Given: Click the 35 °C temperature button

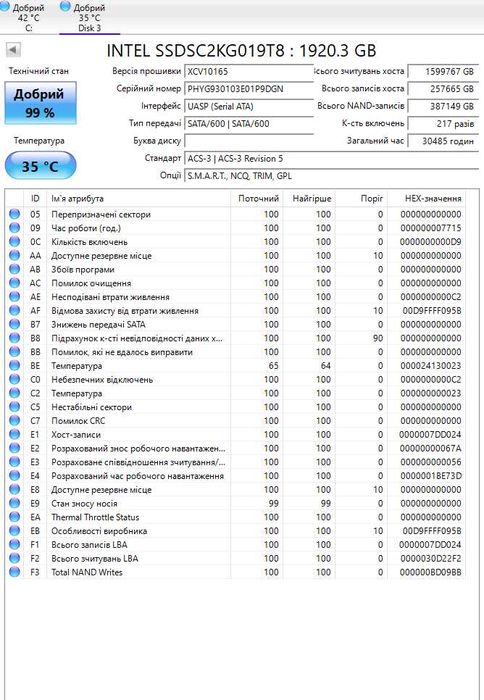Looking at the screenshot, I should click(x=40, y=166).
